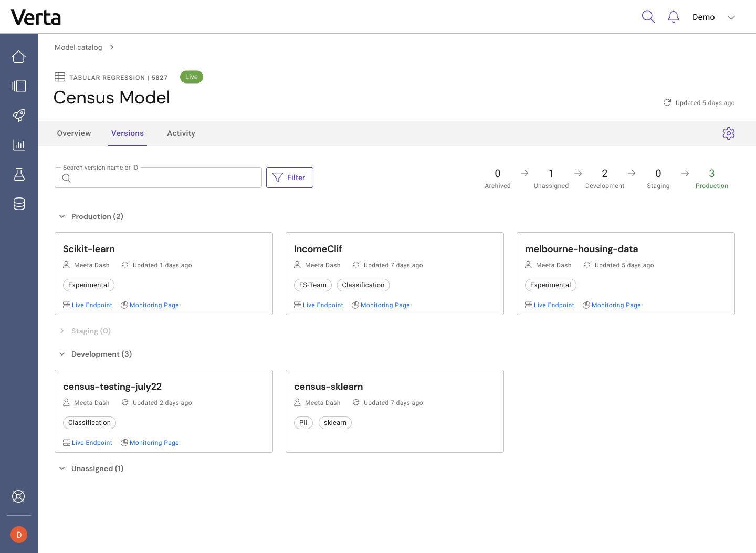Go to Model catalog breadcrumb

pyautogui.click(x=78, y=47)
